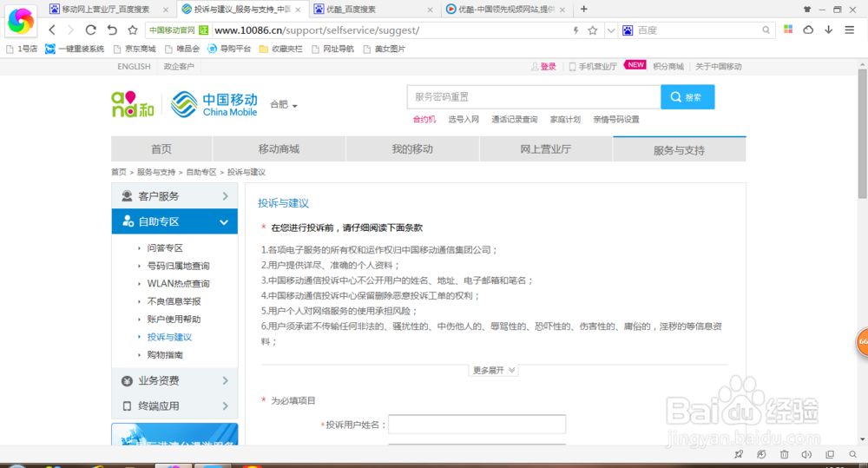Click the cloud sync icon in the toolbar
Screen dimensions: 868x468
point(808,30)
